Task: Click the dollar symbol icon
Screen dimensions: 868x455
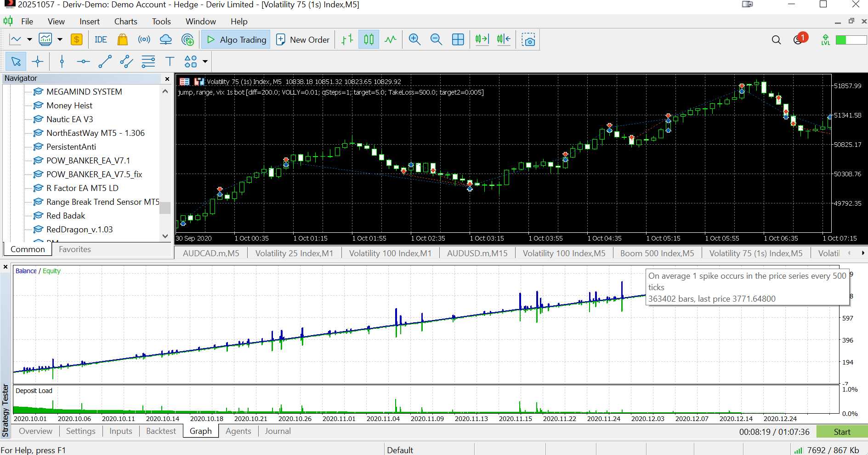Action: point(77,39)
